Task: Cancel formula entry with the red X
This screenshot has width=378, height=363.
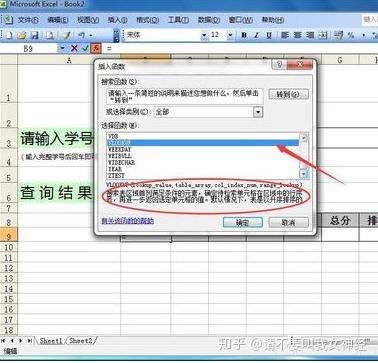Action: pyautogui.click(x=74, y=49)
